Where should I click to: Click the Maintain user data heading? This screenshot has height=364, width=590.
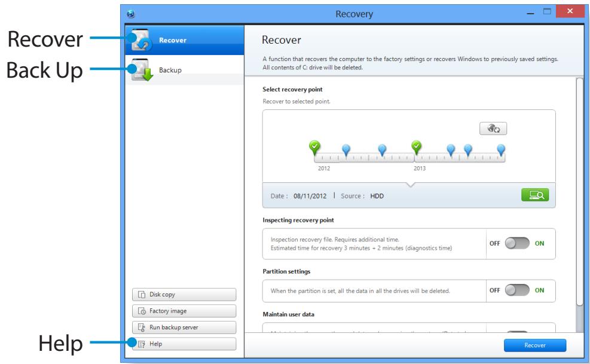click(289, 314)
